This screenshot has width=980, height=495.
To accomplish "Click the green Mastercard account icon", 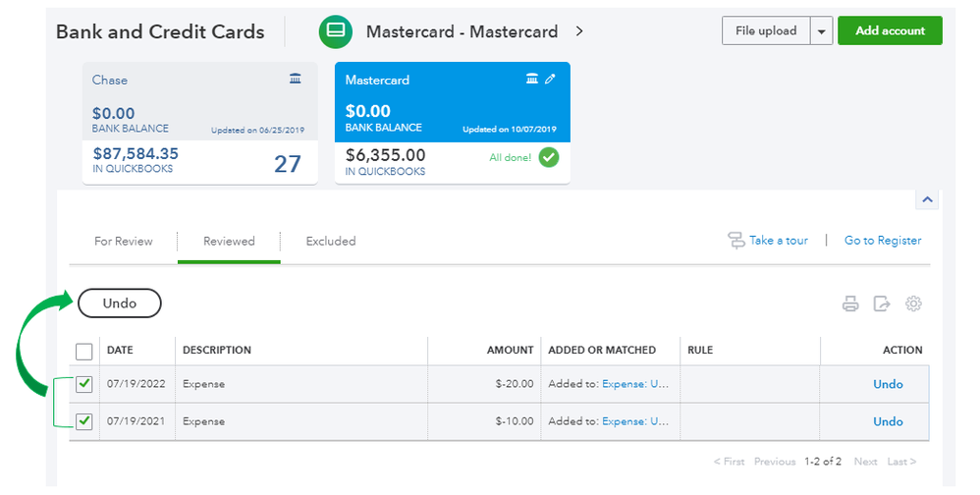I will pyautogui.click(x=336, y=31).
